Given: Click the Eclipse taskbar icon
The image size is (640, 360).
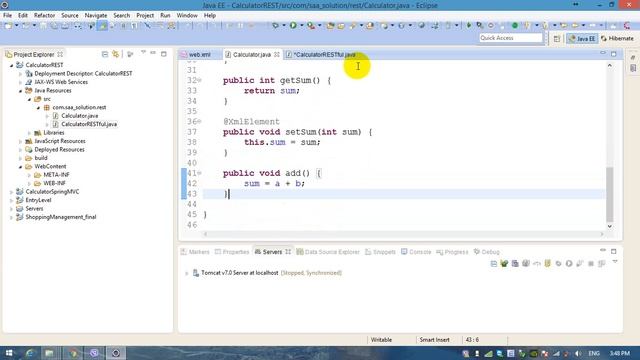Looking at the screenshot, I should click(116, 353).
